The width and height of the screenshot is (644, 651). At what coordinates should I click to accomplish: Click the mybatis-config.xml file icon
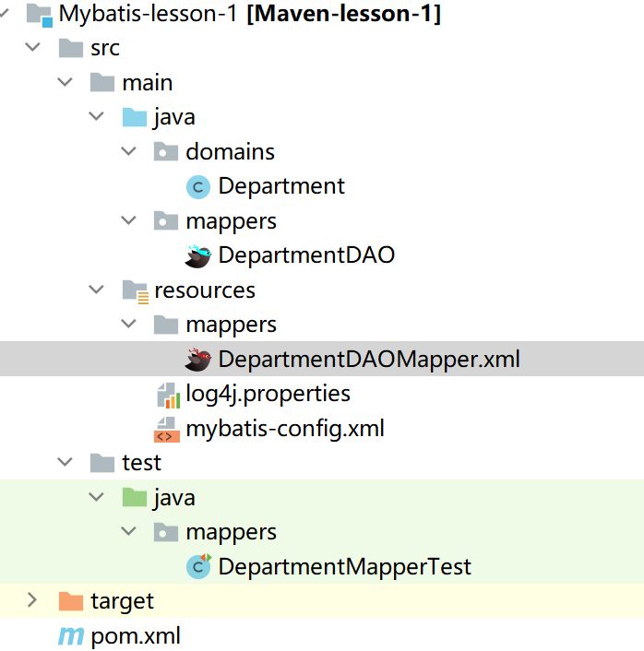point(167,430)
